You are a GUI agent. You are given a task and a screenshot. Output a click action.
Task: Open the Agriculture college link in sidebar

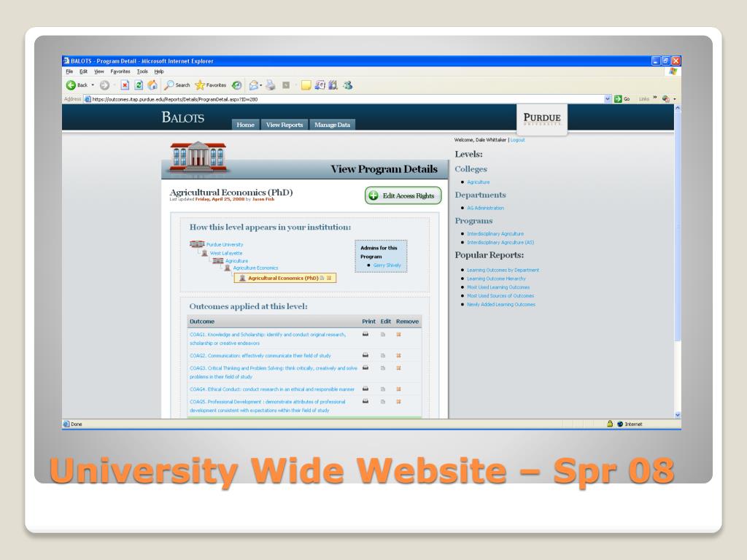click(x=479, y=182)
